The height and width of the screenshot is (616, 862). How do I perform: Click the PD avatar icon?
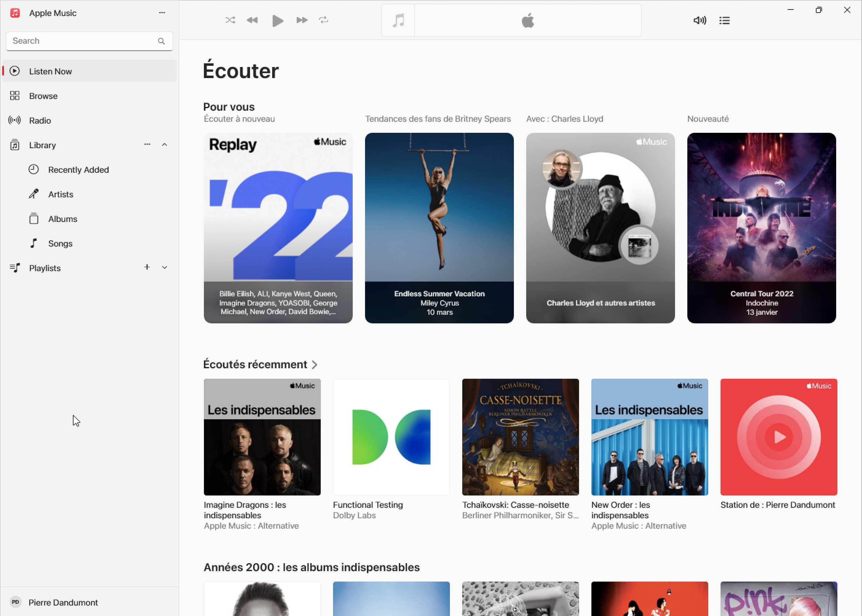tap(15, 602)
